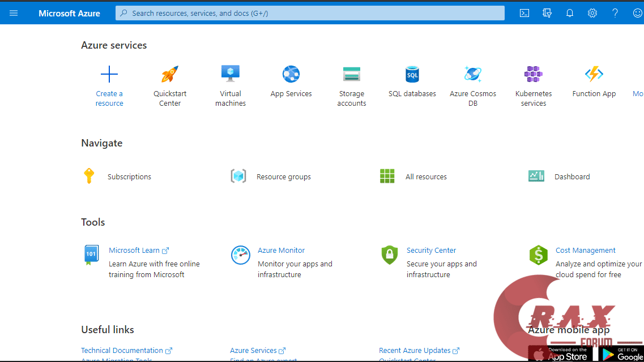Open the SQL databases icon
This screenshot has width=644, height=362.
click(x=412, y=74)
